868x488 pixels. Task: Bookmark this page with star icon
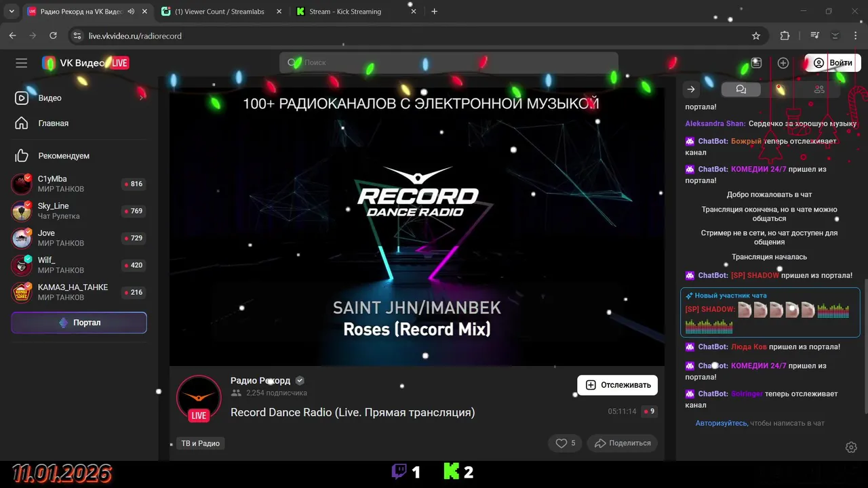point(756,36)
